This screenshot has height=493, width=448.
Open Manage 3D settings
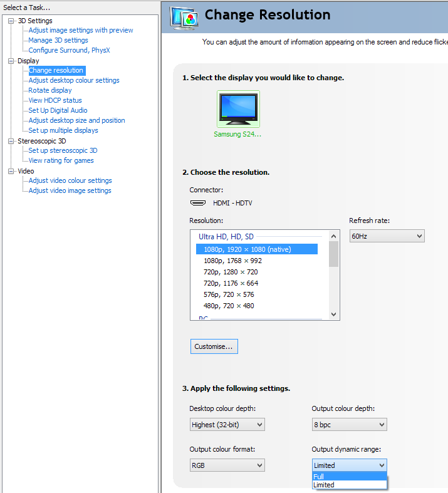click(58, 40)
